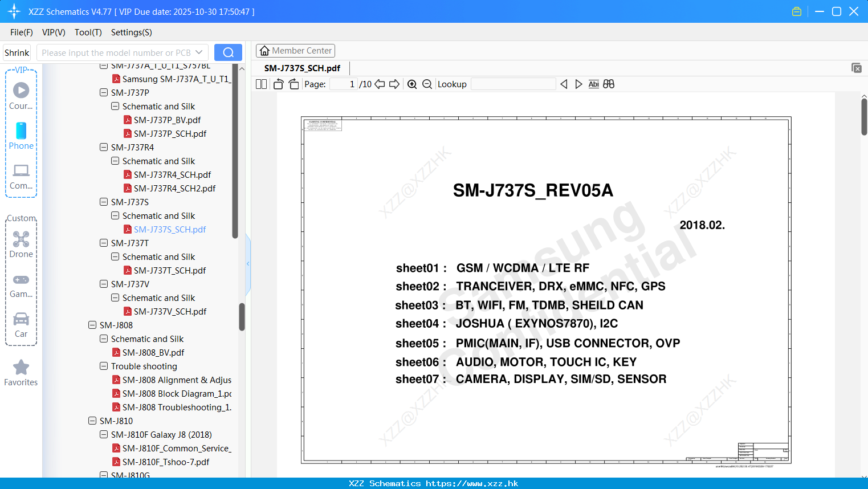The image size is (868, 489).
Task: Jump to previous lookup result
Action: tap(564, 84)
